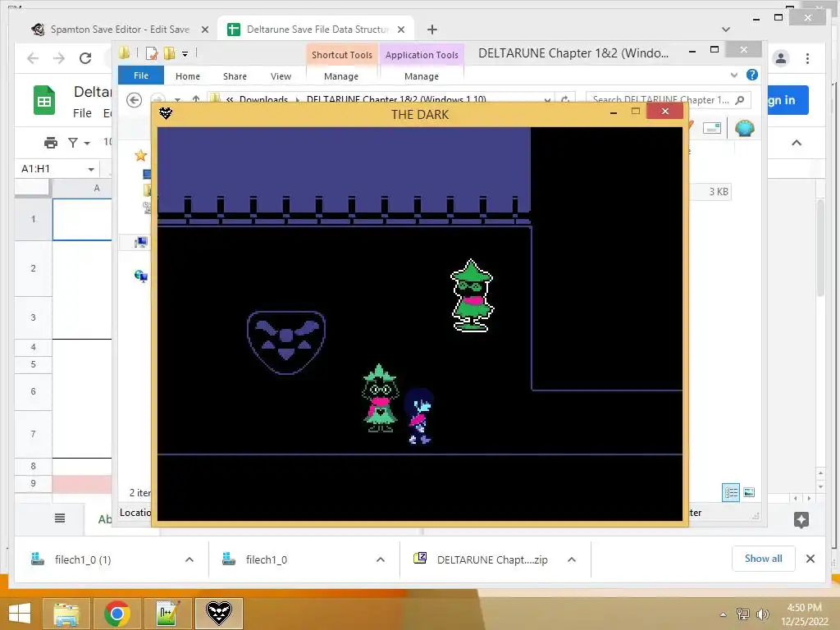Switch Explorer to details view
Viewport: 840px width, 630px height.
(731, 492)
